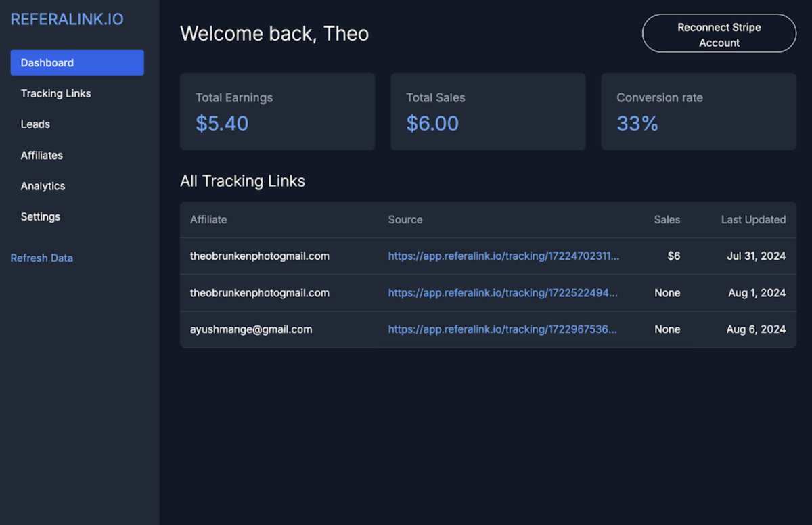Click the Sales column header

667,220
